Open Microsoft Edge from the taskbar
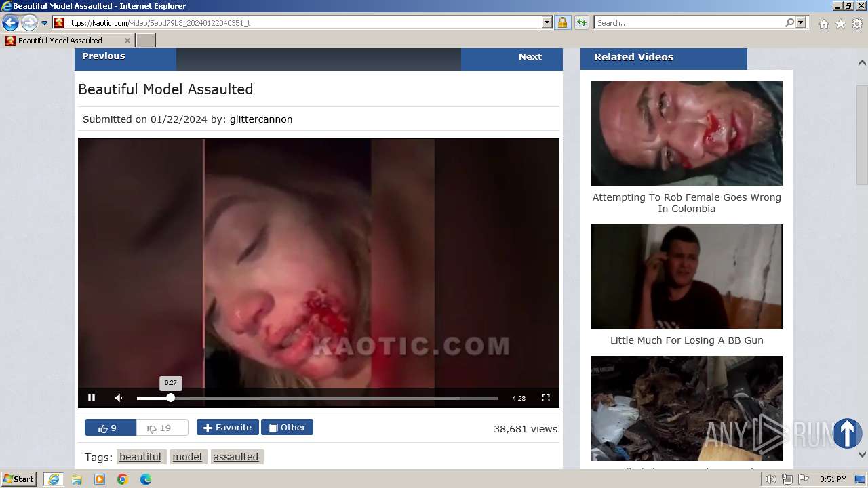This screenshot has height=488, width=868. [146, 479]
